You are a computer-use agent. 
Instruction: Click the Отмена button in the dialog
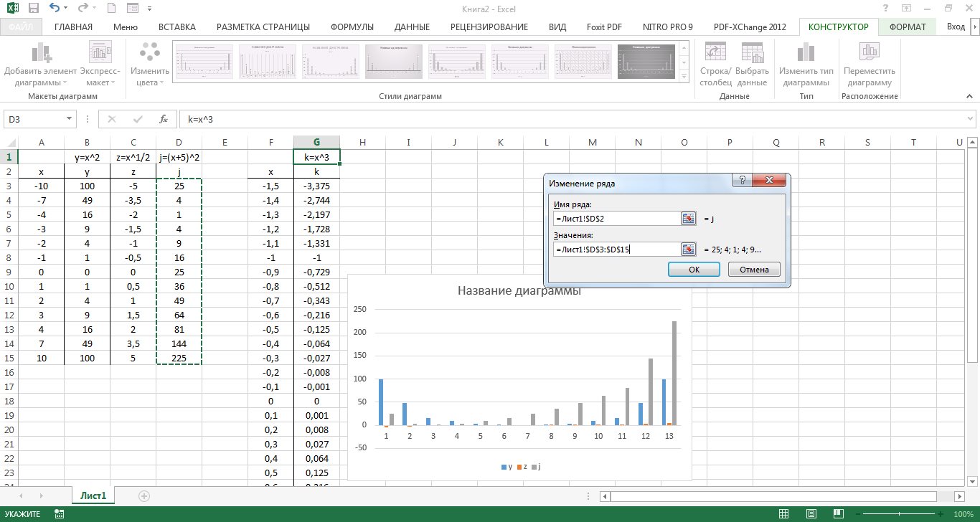753,270
